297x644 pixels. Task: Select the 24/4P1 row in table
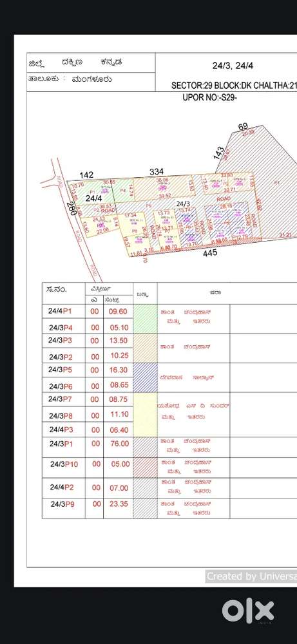click(169, 311)
